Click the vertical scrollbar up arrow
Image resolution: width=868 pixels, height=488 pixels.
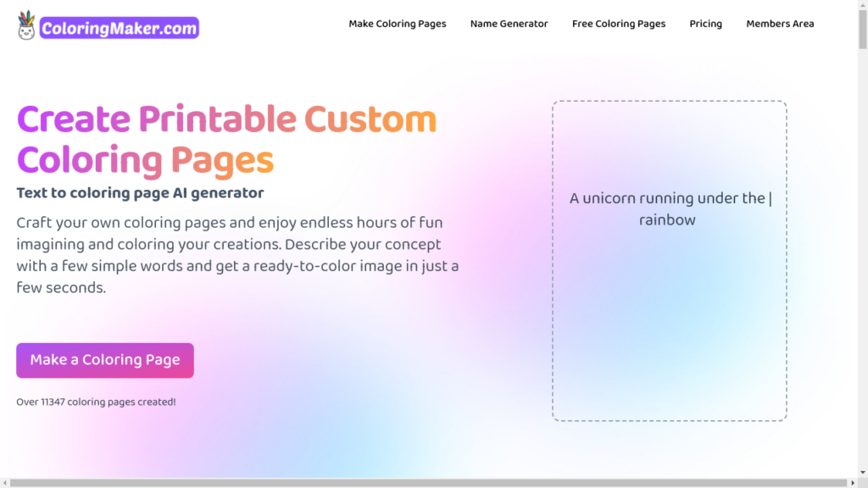tap(862, 5)
